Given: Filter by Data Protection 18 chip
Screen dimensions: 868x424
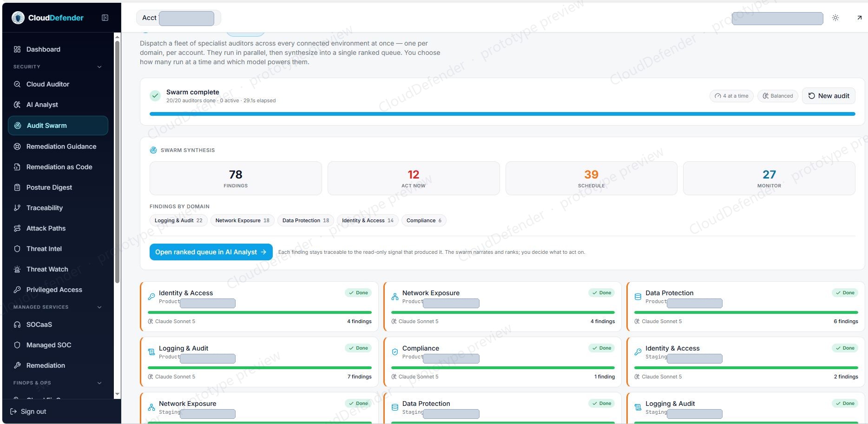Looking at the screenshot, I should pos(306,220).
